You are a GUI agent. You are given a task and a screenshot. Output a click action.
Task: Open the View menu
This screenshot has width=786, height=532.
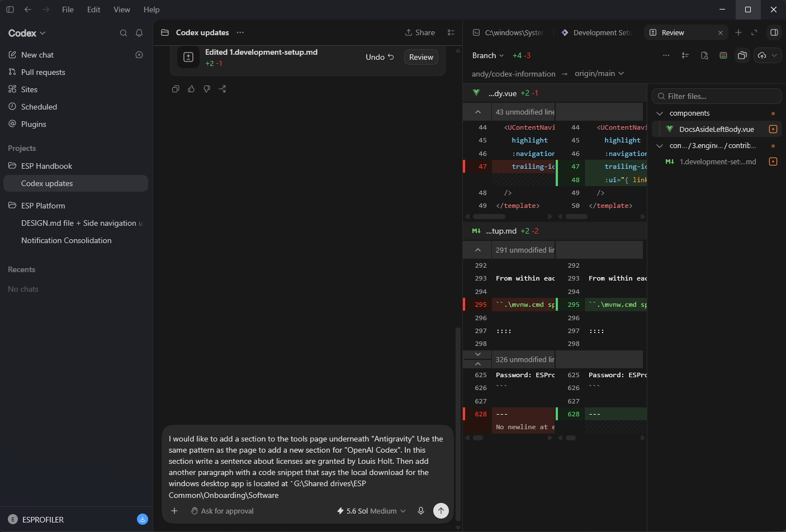[122, 9]
